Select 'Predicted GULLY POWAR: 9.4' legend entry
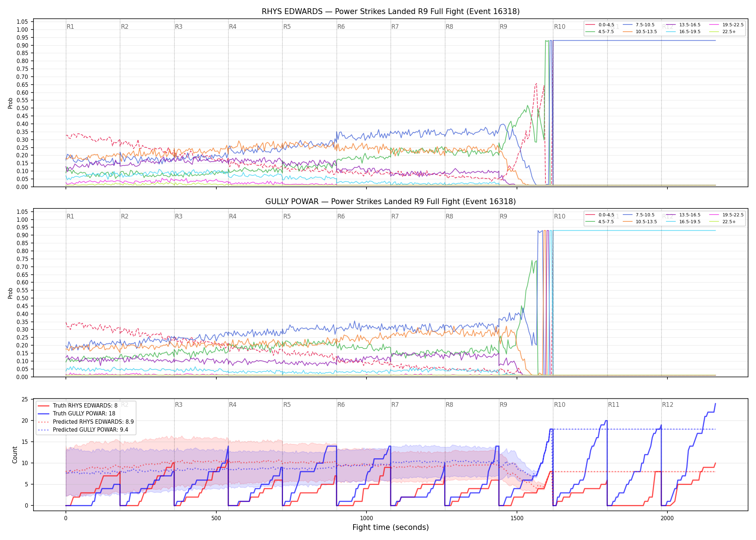 (83, 430)
